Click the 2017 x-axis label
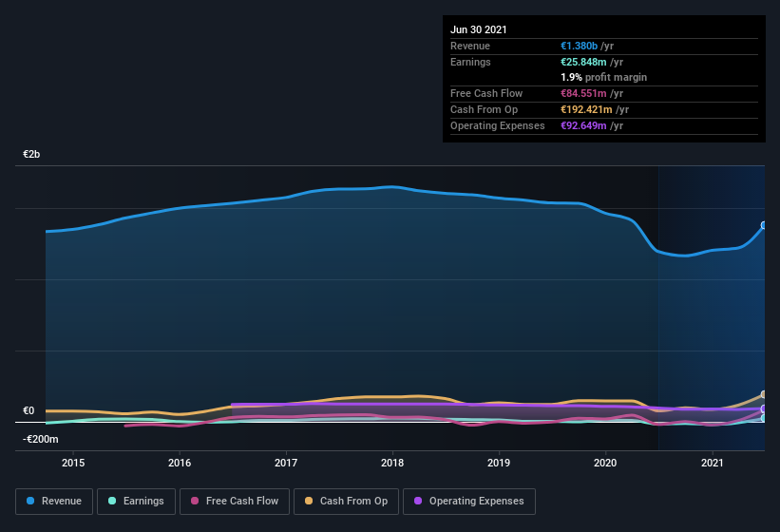 (x=286, y=463)
